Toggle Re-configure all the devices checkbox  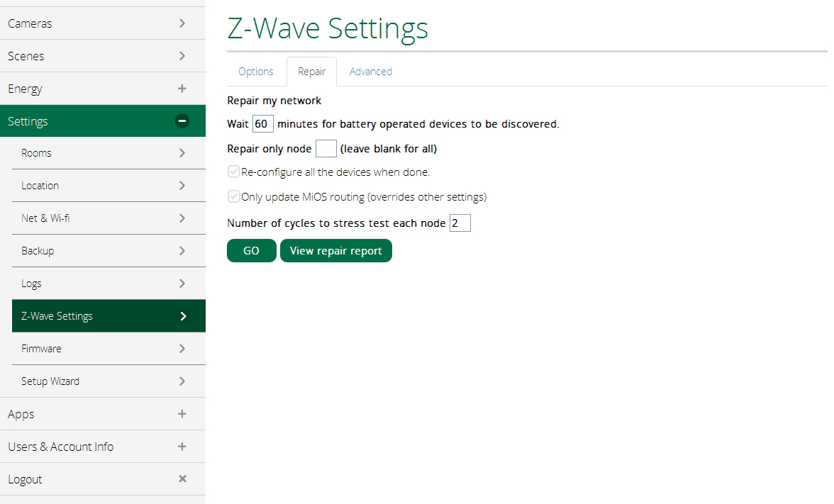(233, 172)
